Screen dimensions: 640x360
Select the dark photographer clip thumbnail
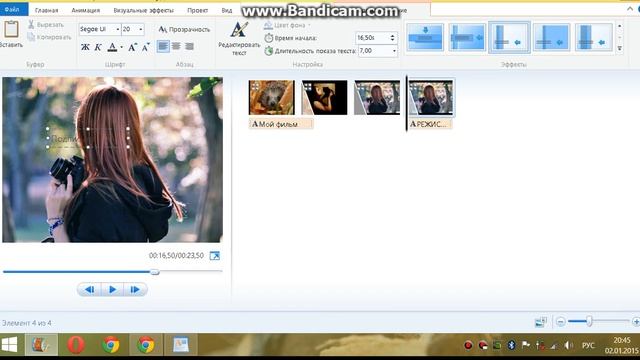point(324,98)
